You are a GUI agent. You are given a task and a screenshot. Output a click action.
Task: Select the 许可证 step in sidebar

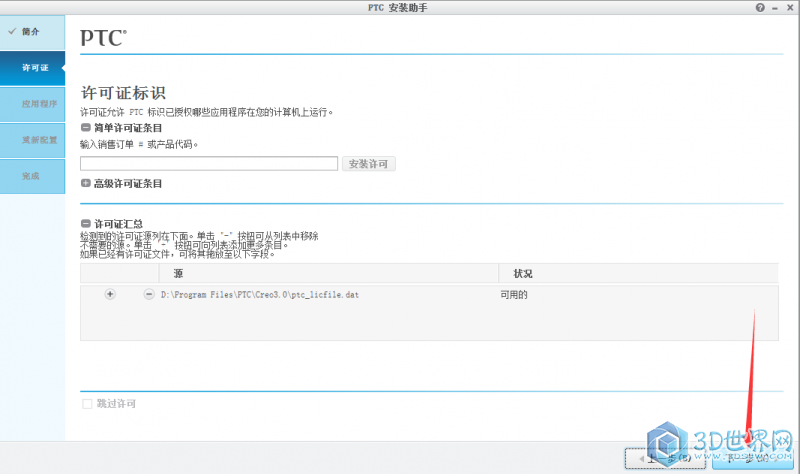pos(32,68)
